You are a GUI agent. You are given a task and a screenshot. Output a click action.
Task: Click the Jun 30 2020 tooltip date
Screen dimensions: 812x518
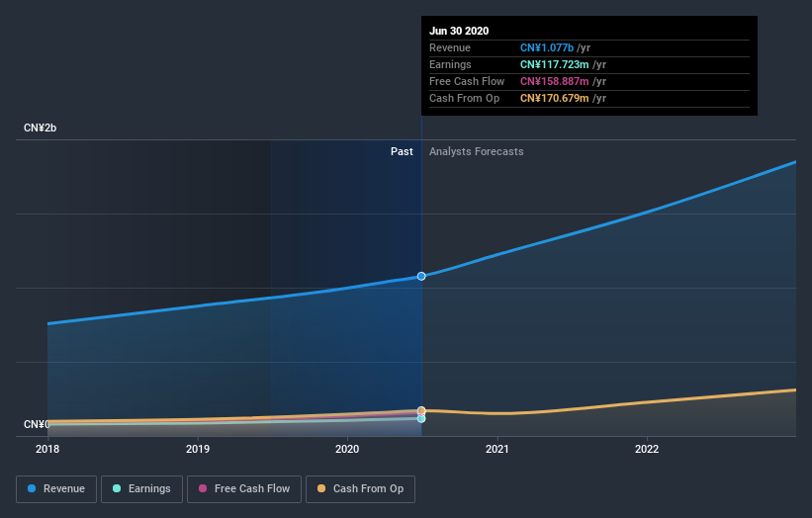(459, 31)
